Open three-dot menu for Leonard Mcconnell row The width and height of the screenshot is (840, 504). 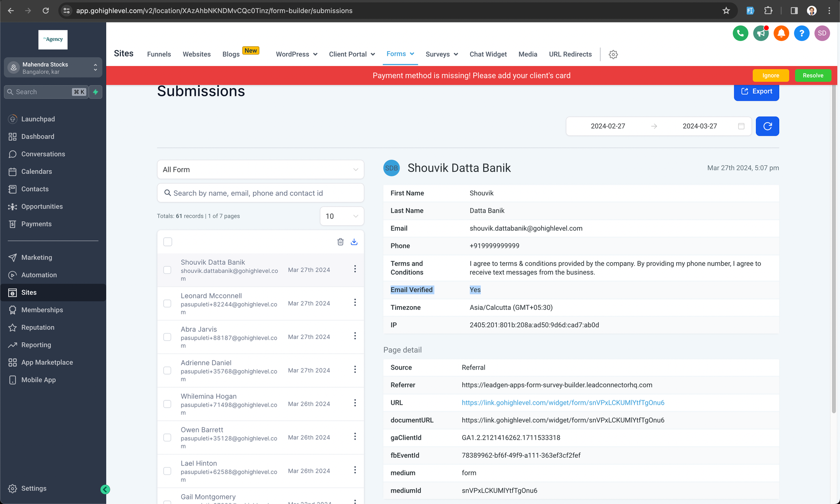pyautogui.click(x=355, y=302)
